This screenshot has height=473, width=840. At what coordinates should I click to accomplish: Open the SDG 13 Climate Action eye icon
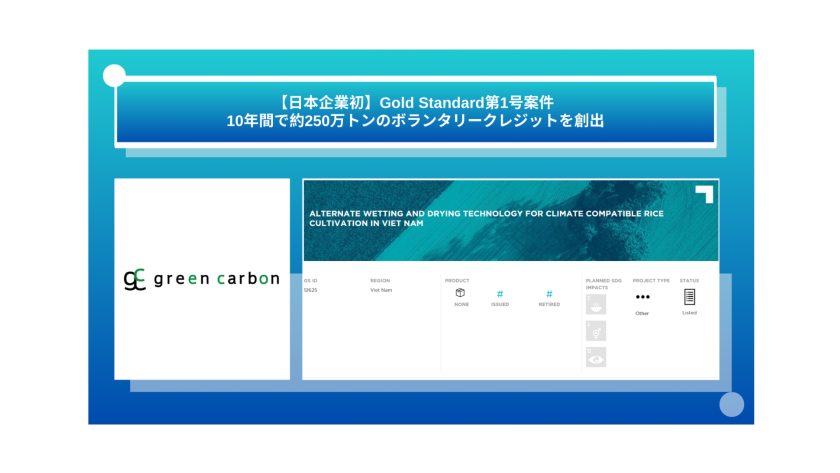point(596,357)
